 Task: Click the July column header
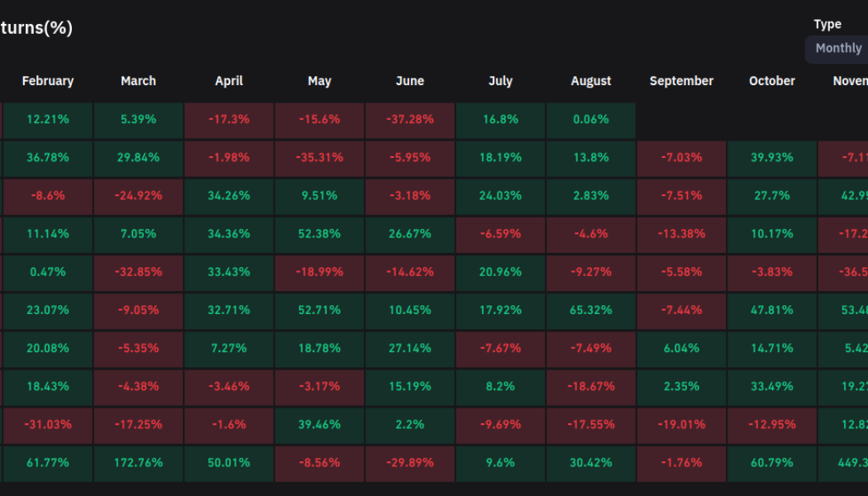tap(500, 80)
